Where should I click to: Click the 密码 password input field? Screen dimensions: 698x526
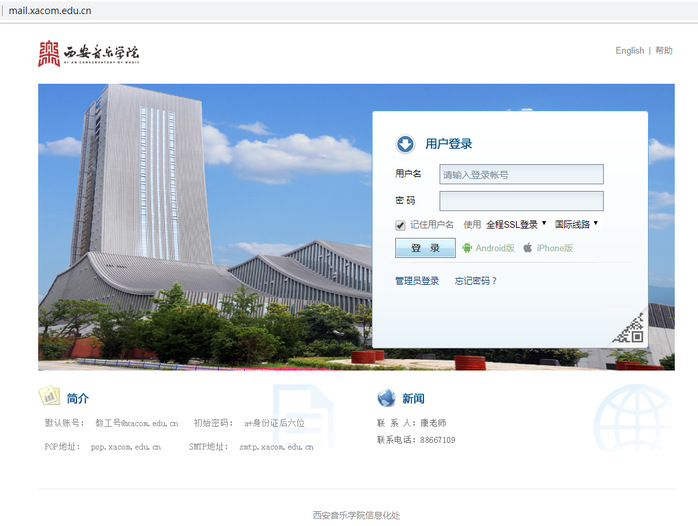click(x=521, y=201)
